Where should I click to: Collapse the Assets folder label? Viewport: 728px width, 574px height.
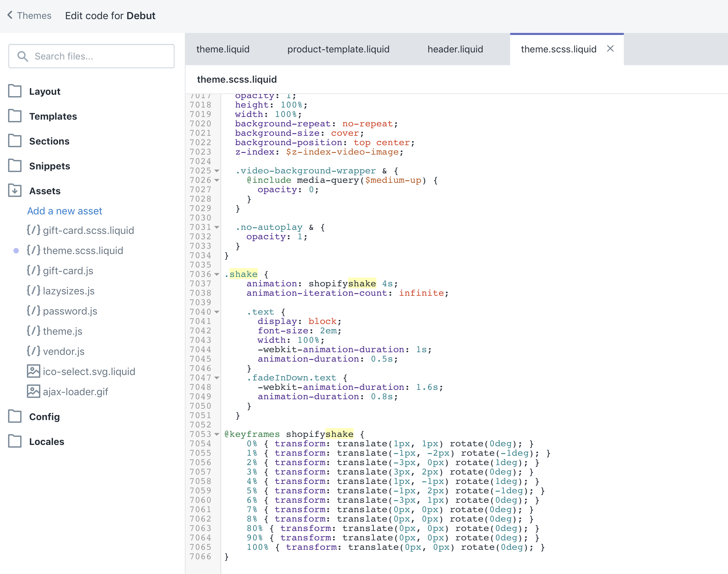click(x=45, y=191)
